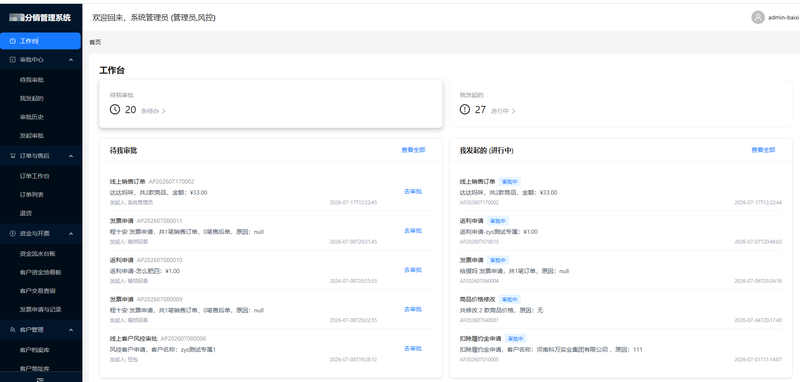Open 退货 in the sidebar
800x382 pixels.
coord(26,213)
